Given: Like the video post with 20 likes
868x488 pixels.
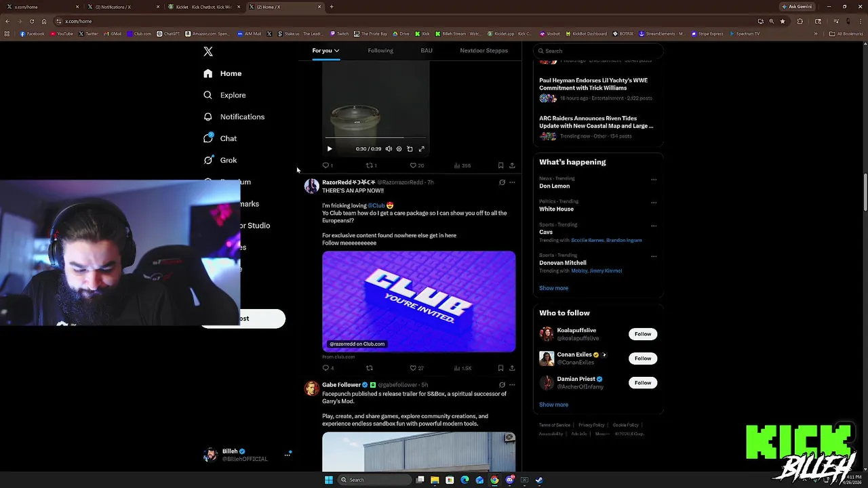Looking at the screenshot, I should (x=416, y=165).
